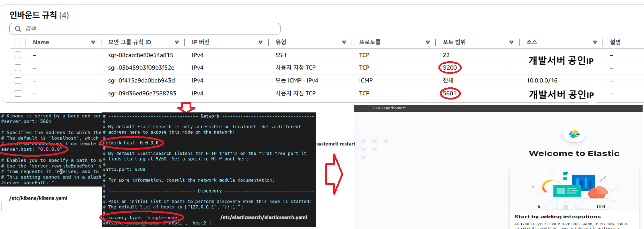Click the IP 버전 column sort arrow
The width and height of the screenshot is (644, 229).
(x=260, y=42)
